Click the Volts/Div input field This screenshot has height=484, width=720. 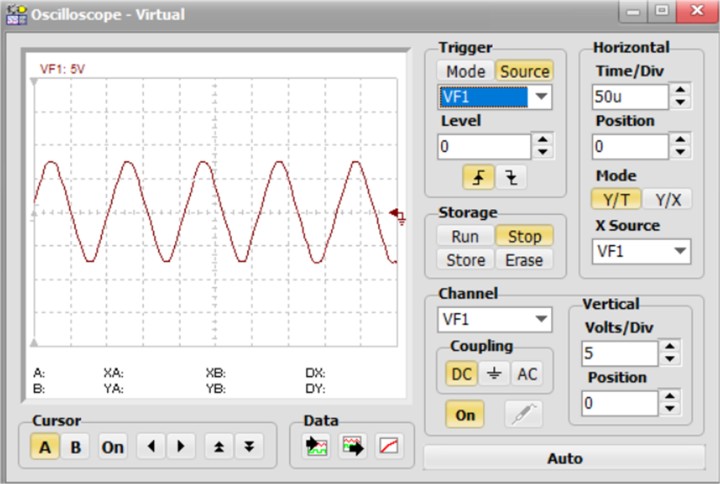619,353
